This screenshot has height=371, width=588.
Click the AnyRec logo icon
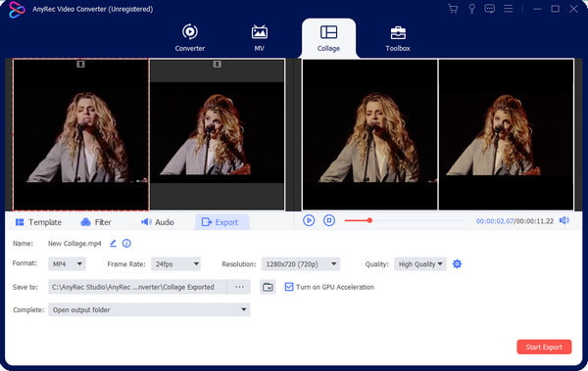click(17, 10)
